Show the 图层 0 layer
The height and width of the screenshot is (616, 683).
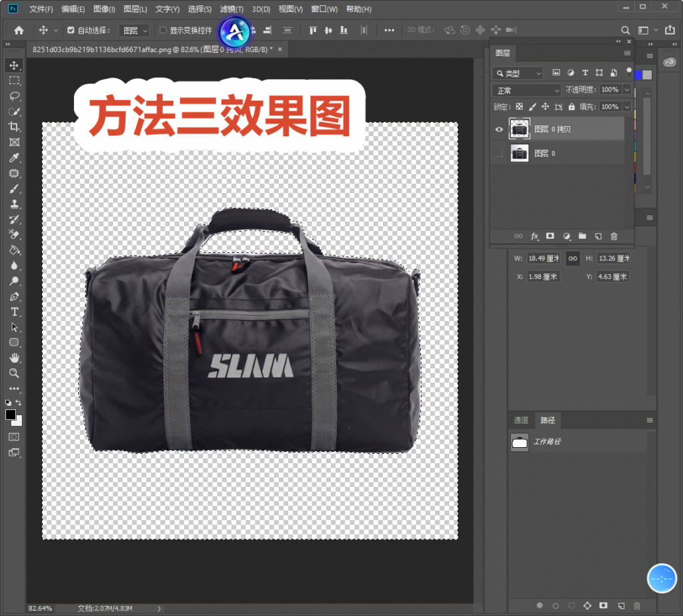[499, 153]
